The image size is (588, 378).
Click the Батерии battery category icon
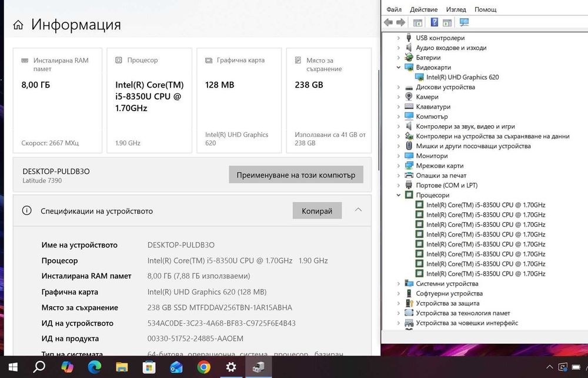pyautogui.click(x=409, y=58)
